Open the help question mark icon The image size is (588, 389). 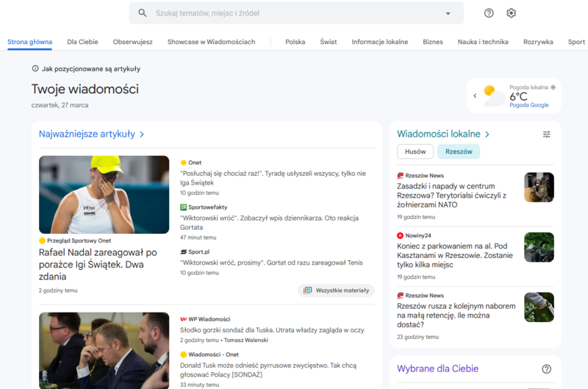(x=489, y=13)
